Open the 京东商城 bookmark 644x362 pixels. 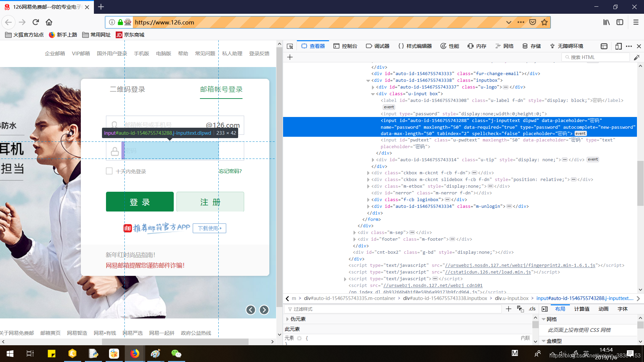click(130, 35)
